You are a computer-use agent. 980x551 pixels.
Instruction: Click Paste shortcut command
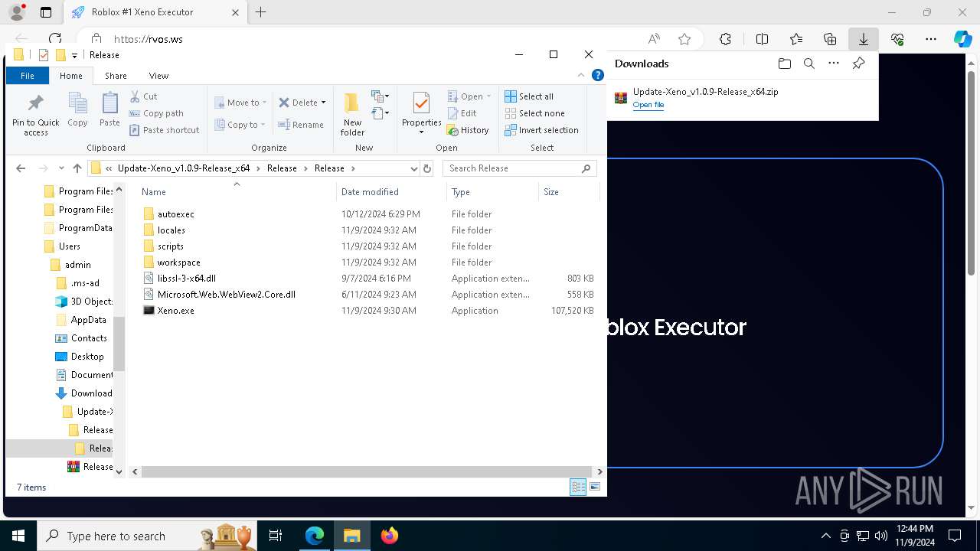tap(164, 130)
